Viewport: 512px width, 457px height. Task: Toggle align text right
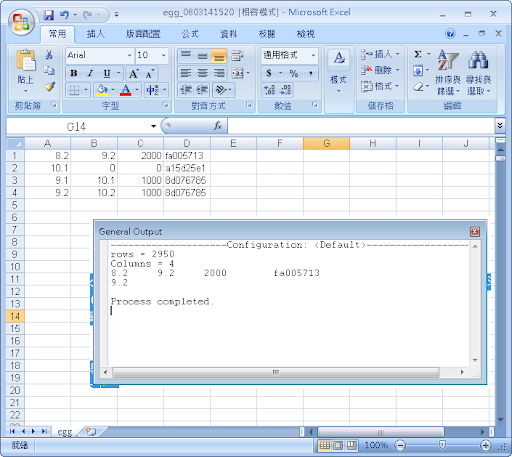pyautogui.click(x=219, y=73)
